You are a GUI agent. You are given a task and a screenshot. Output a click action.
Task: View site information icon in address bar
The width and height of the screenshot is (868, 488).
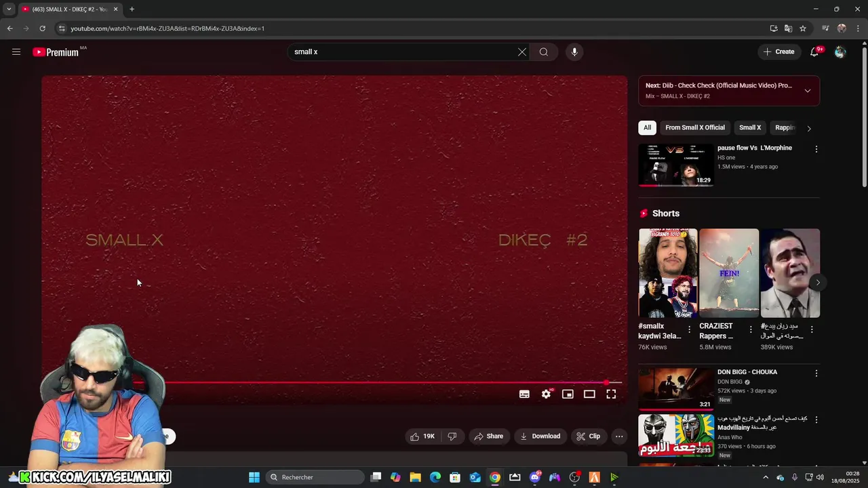point(62,28)
